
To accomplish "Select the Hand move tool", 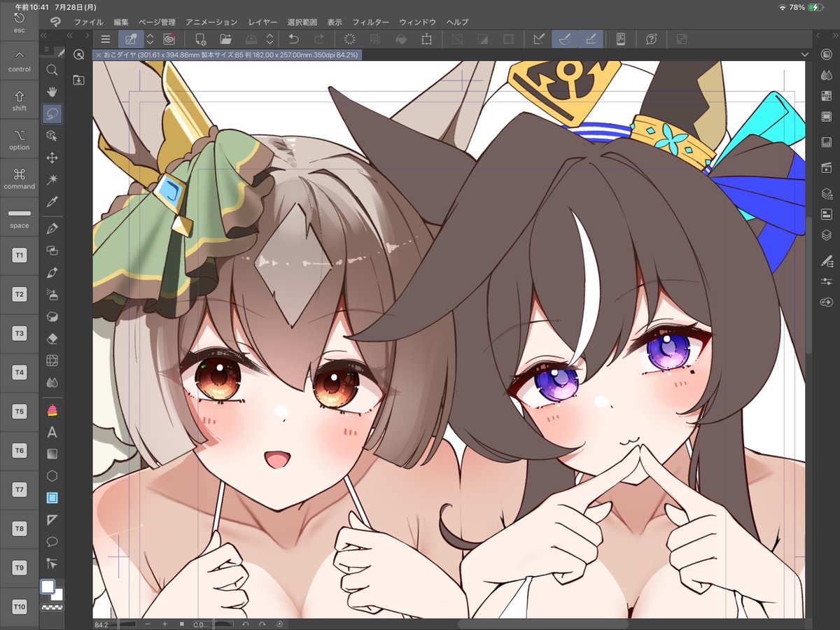I will pos(52,91).
